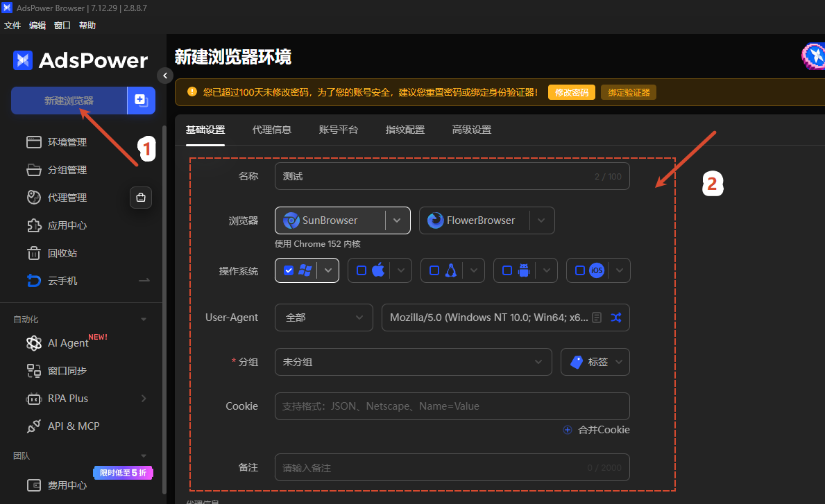Open 费用中心 in the sidebar
The height and width of the screenshot is (504, 825).
[x=67, y=485]
